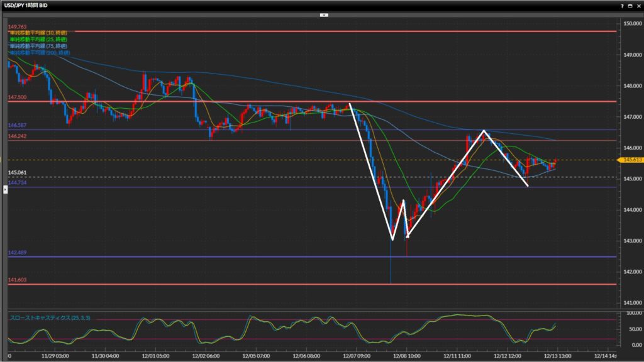Viewport: 644px width, 362px height.
Task: Select the 149.763 red horizontal line
Action: (x=314, y=31)
